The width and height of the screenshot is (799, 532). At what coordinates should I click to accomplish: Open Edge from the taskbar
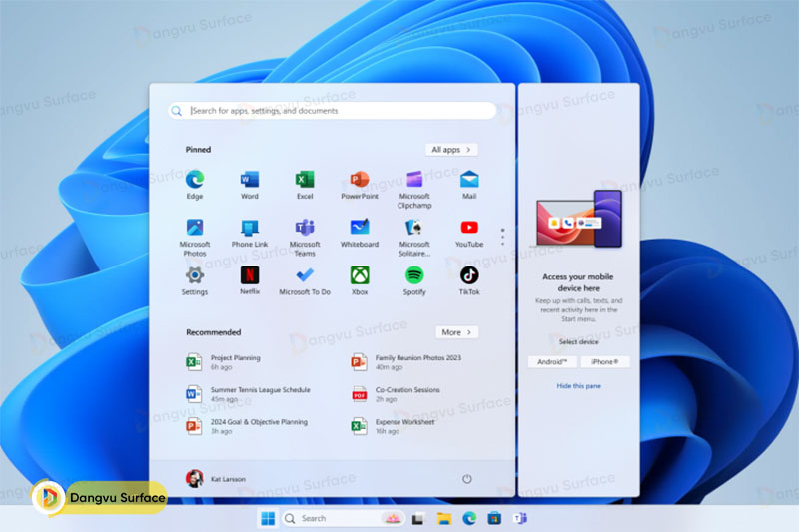pyautogui.click(x=469, y=519)
